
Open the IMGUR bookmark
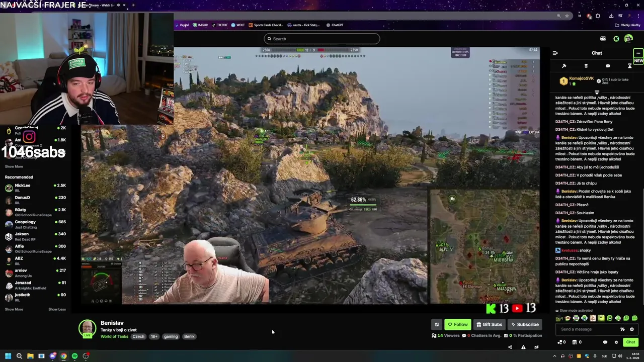point(200,25)
